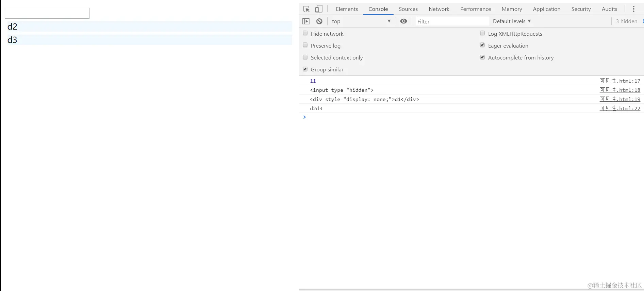Open the Audits tab
The width and height of the screenshot is (644, 291).
click(x=609, y=9)
